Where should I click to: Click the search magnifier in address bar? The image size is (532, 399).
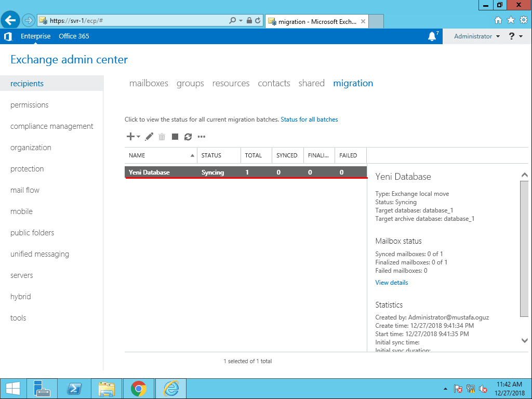[232, 21]
